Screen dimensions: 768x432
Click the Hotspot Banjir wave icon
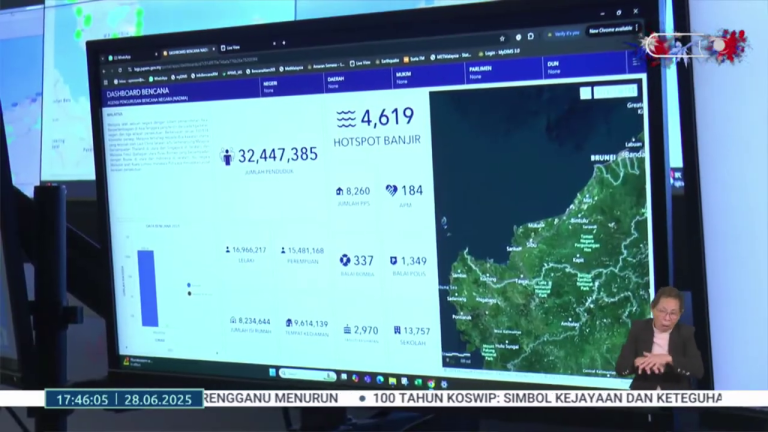pyautogui.click(x=346, y=119)
